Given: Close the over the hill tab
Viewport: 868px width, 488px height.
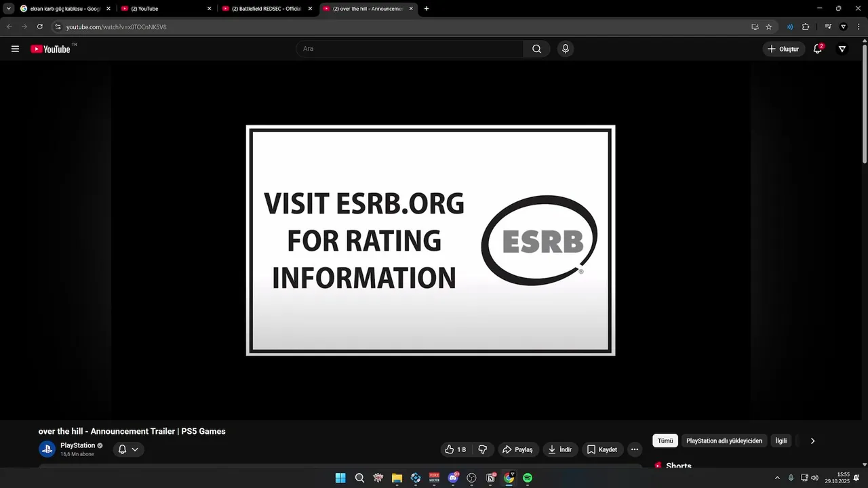Looking at the screenshot, I should tap(411, 9).
